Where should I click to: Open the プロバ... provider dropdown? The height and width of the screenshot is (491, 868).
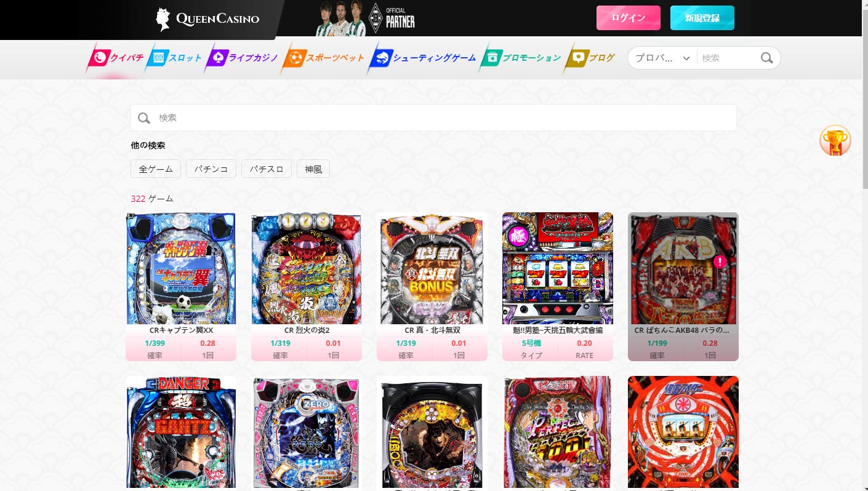pyautogui.click(x=662, y=58)
